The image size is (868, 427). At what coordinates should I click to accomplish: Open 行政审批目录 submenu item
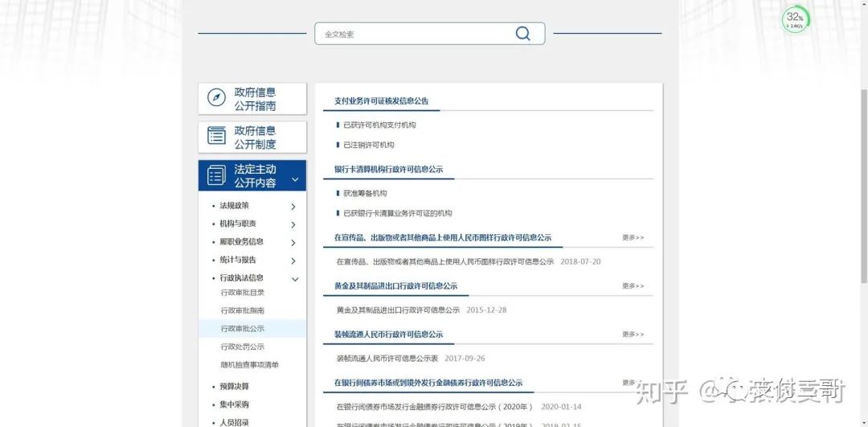[x=243, y=293]
